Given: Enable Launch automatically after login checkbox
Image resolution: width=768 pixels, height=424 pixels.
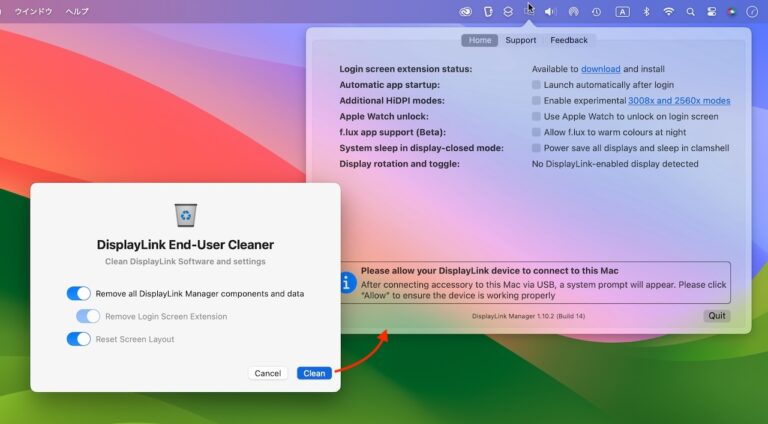Looking at the screenshot, I should [x=536, y=85].
